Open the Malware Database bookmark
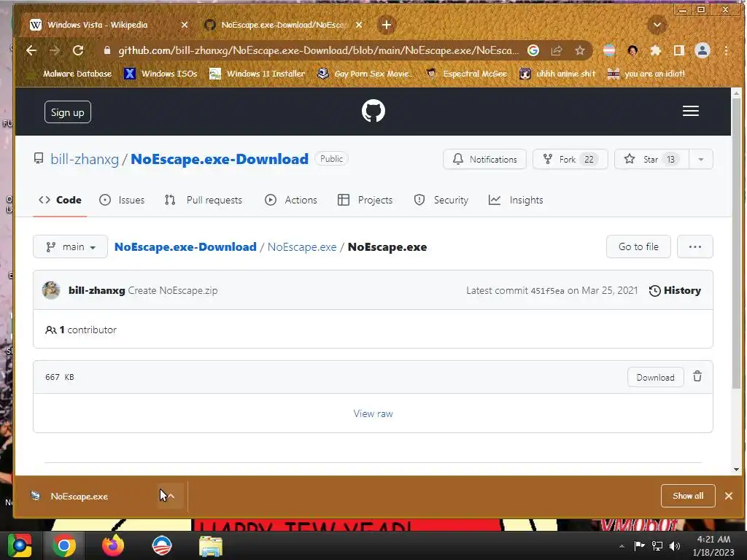 click(x=71, y=74)
